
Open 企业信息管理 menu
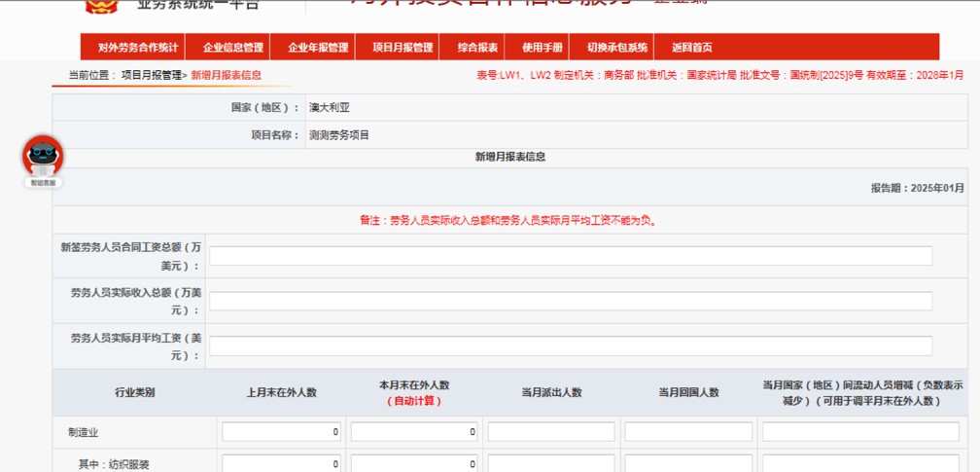coord(233,48)
